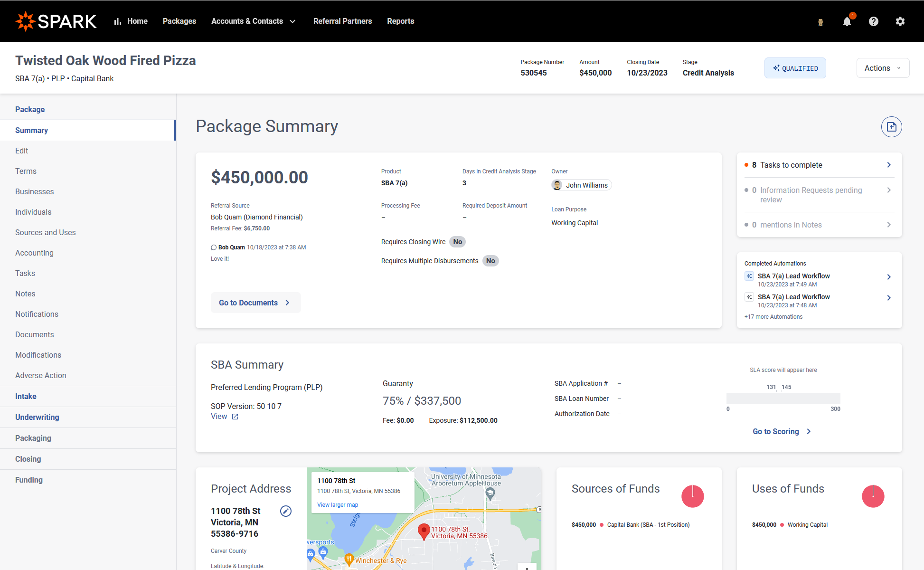924x570 pixels.
Task: Click the add document icon beside Package Summary
Action: tap(892, 127)
